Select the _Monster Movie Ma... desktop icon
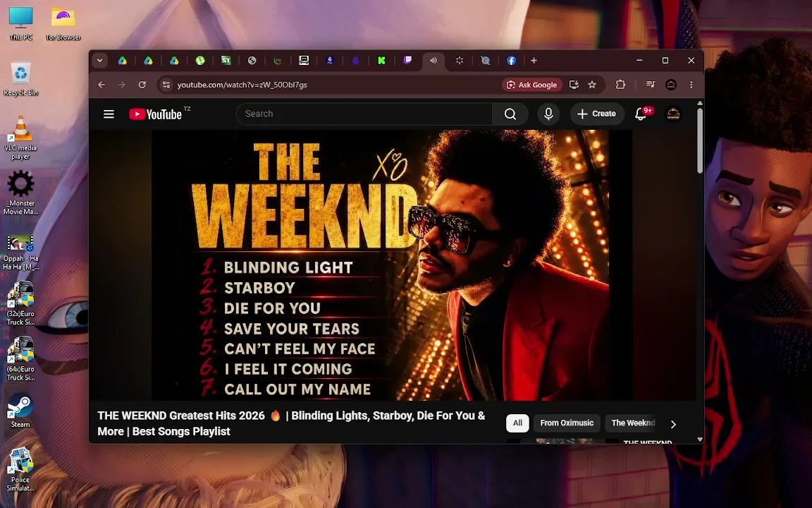Screen dimensions: 812x508 pyautogui.click(x=20, y=193)
